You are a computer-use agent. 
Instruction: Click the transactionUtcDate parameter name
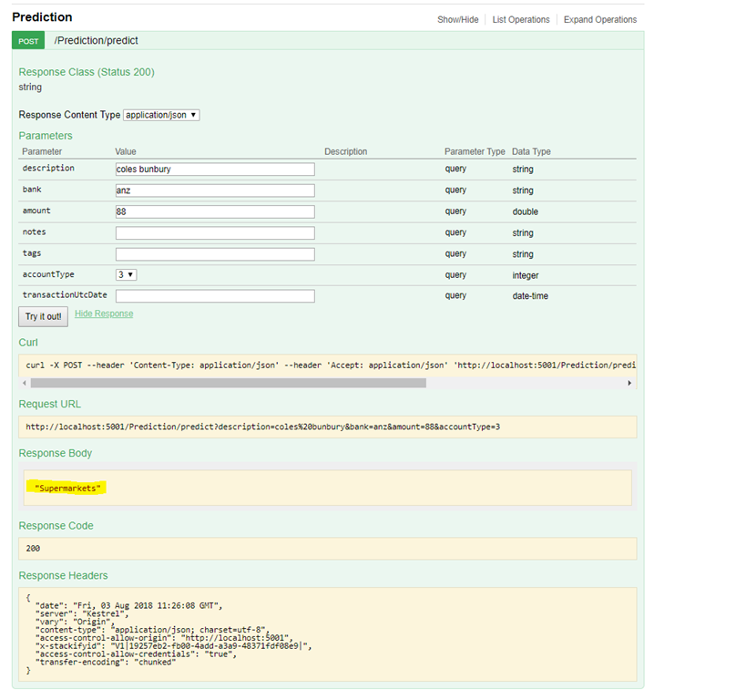(65, 295)
